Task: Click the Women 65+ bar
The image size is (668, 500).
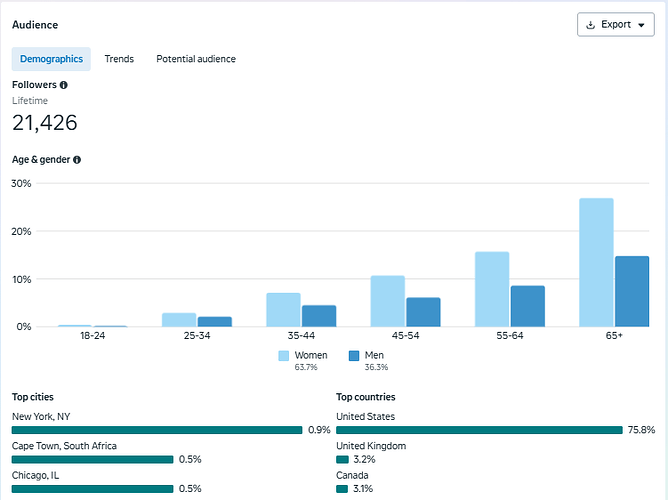Action: (596, 262)
